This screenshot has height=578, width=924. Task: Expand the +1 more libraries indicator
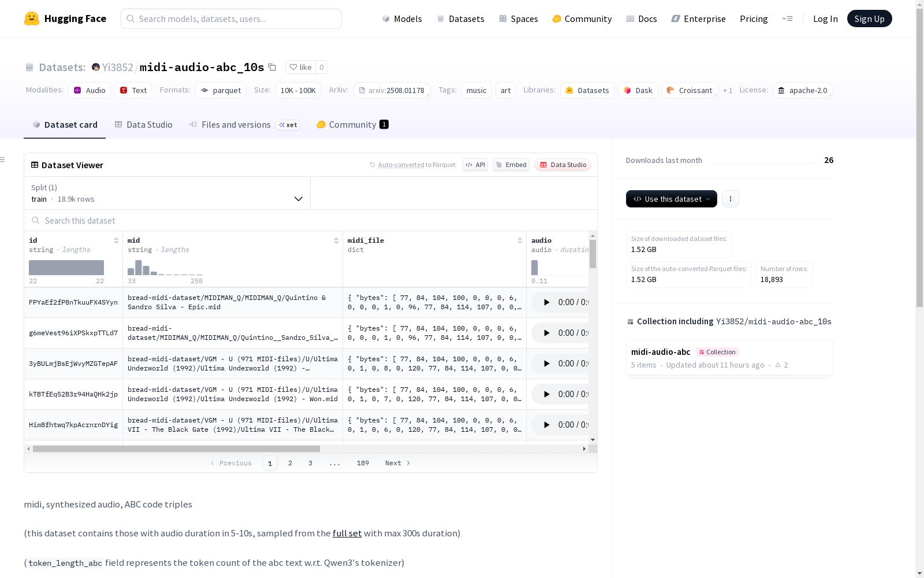[728, 90]
